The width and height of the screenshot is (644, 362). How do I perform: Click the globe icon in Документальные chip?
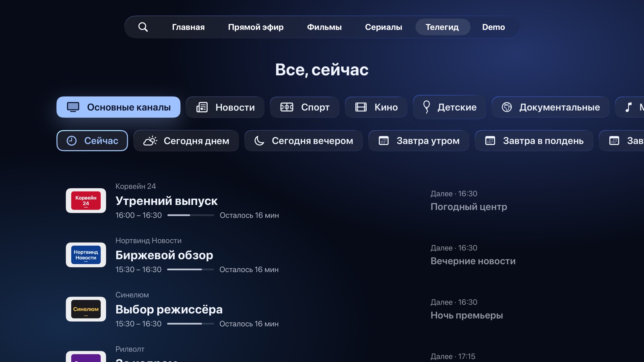pos(507,107)
